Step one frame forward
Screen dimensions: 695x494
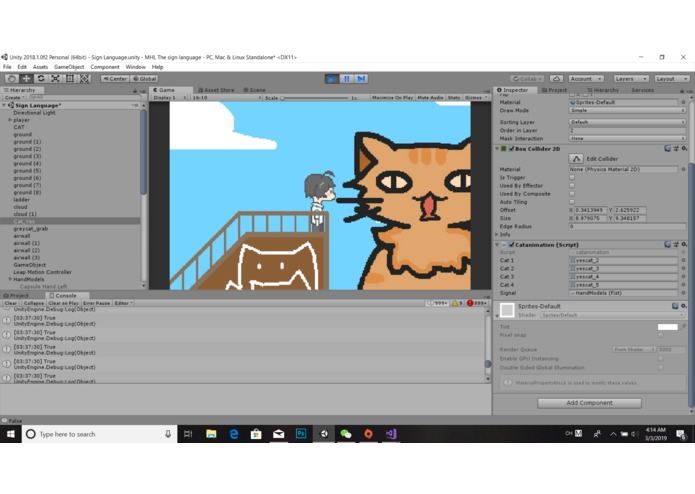point(361,79)
